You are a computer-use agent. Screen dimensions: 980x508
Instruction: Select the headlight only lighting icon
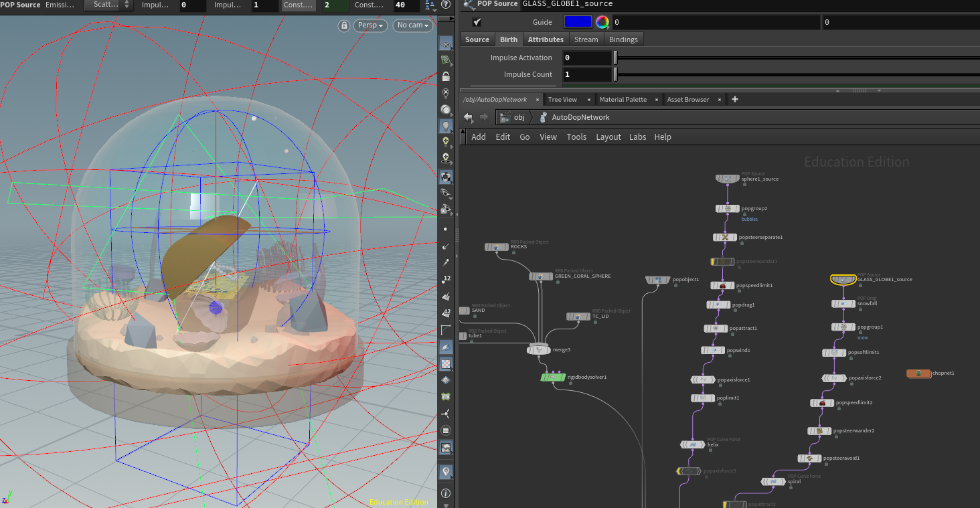[x=446, y=109]
